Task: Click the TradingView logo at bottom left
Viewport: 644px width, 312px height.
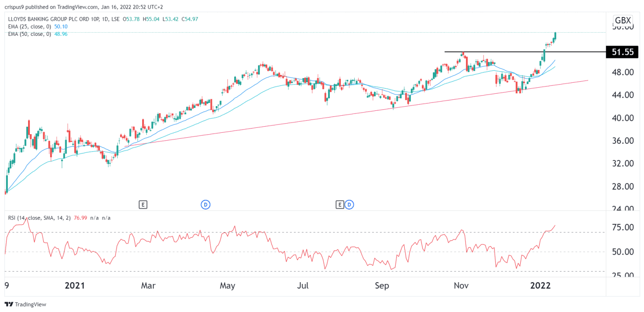Action: point(25,304)
